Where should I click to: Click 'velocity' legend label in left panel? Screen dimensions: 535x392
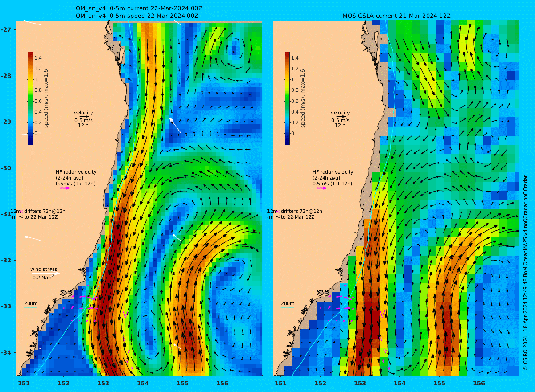[x=83, y=113]
